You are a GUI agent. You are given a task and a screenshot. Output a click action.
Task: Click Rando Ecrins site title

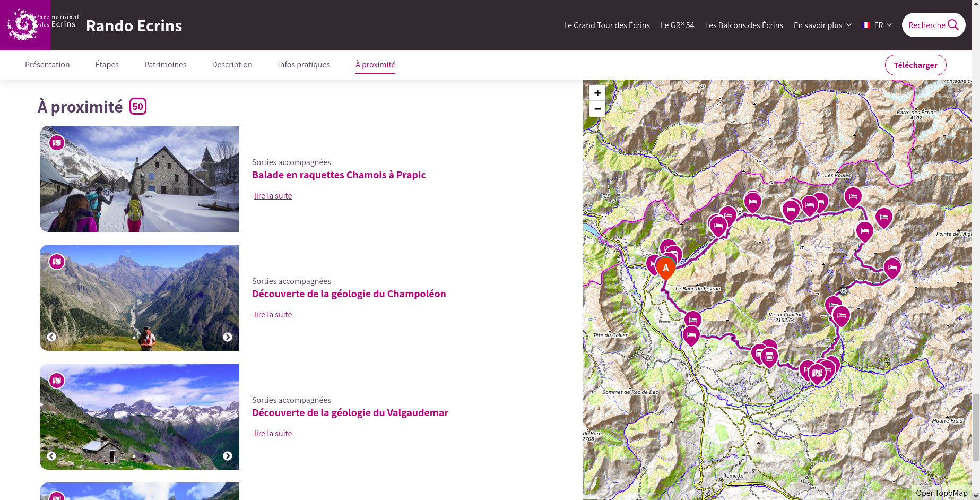(134, 25)
